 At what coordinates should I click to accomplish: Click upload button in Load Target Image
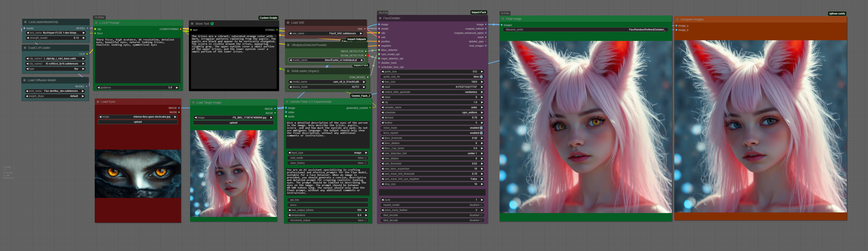coord(233,123)
